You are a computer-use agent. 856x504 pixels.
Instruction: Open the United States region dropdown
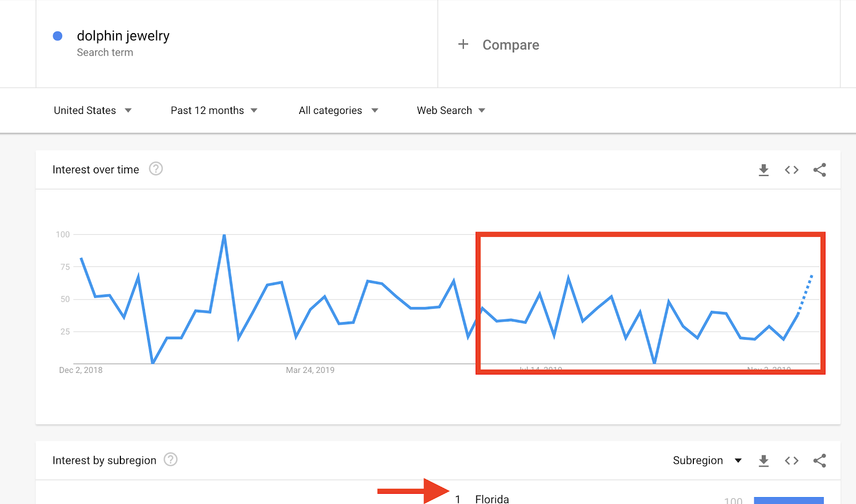point(93,110)
